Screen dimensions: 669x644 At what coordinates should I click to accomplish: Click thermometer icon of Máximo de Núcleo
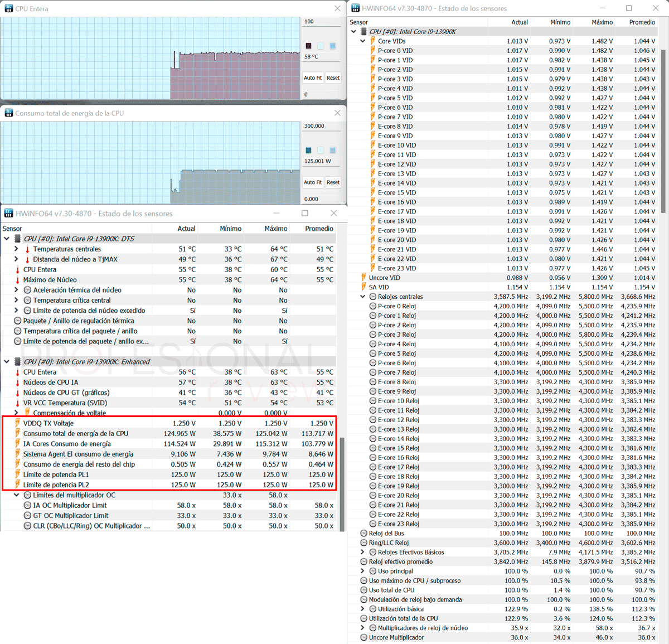coord(18,280)
